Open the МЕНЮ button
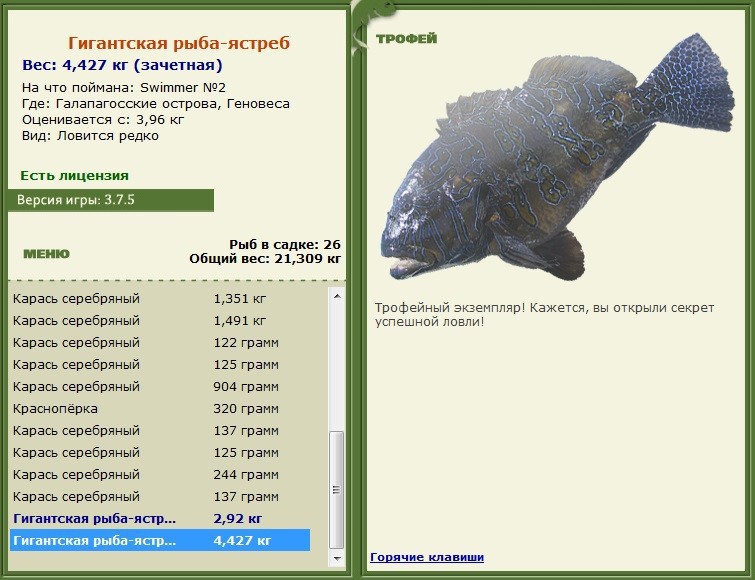 pos(46,254)
